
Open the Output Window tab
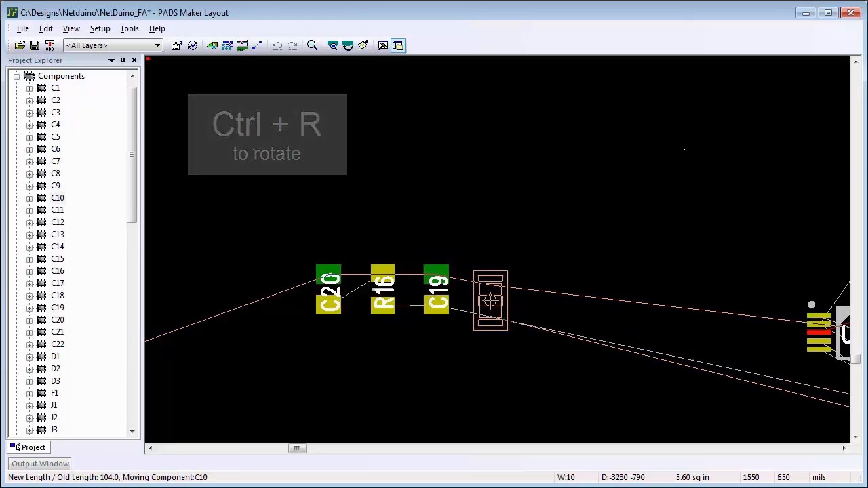[x=40, y=464]
